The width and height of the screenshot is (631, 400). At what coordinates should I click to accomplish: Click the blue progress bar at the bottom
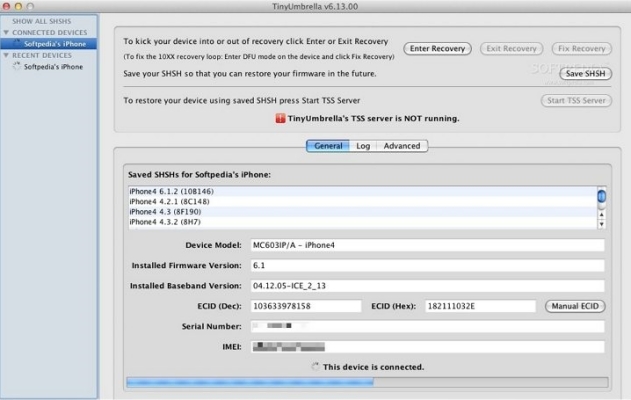tap(250, 381)
